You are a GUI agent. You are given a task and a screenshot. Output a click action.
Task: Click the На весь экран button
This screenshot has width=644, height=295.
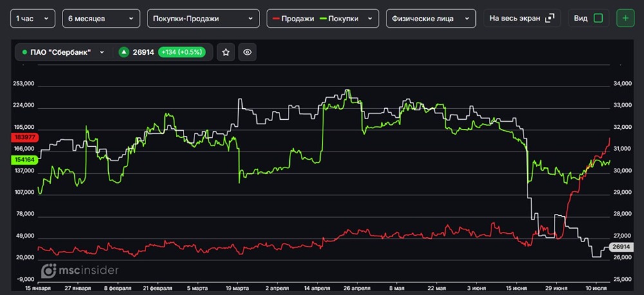click(522, 18)
